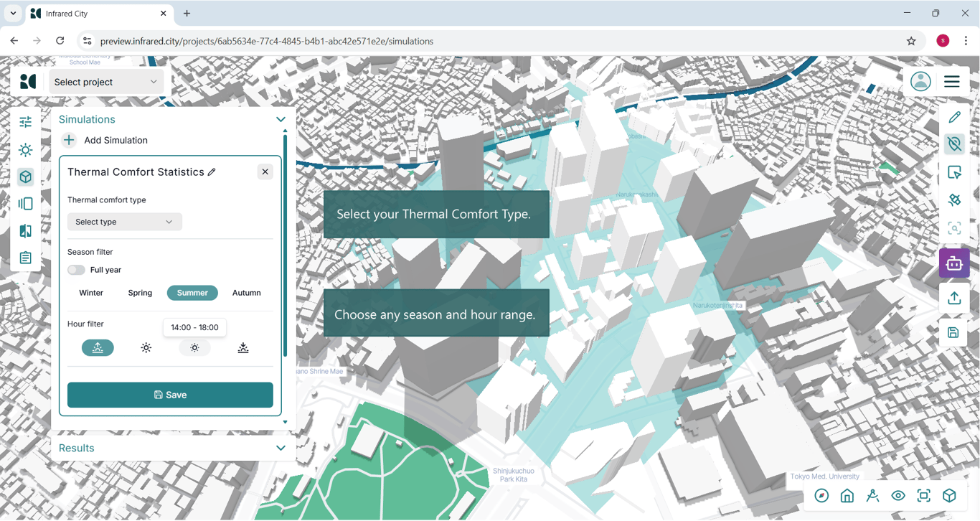Viewport: 980px width, 521px height.
Task: Toggle the midday bright sun hour filter
Action: point(146,348)
